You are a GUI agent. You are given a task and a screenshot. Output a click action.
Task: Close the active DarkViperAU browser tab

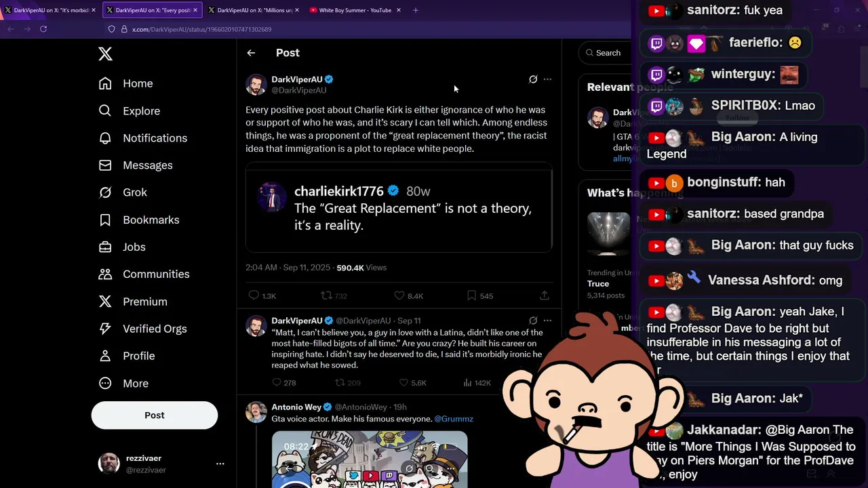pos(195,10)
